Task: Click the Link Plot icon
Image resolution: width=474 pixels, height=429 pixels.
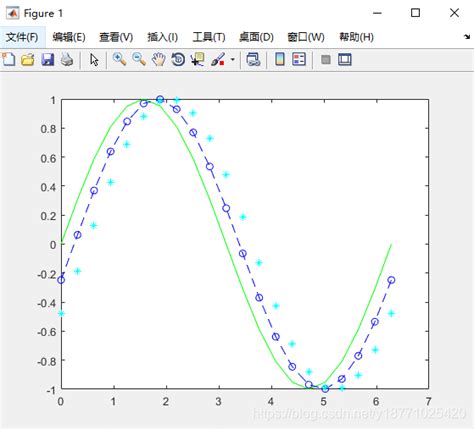Action: click(253, 60)
